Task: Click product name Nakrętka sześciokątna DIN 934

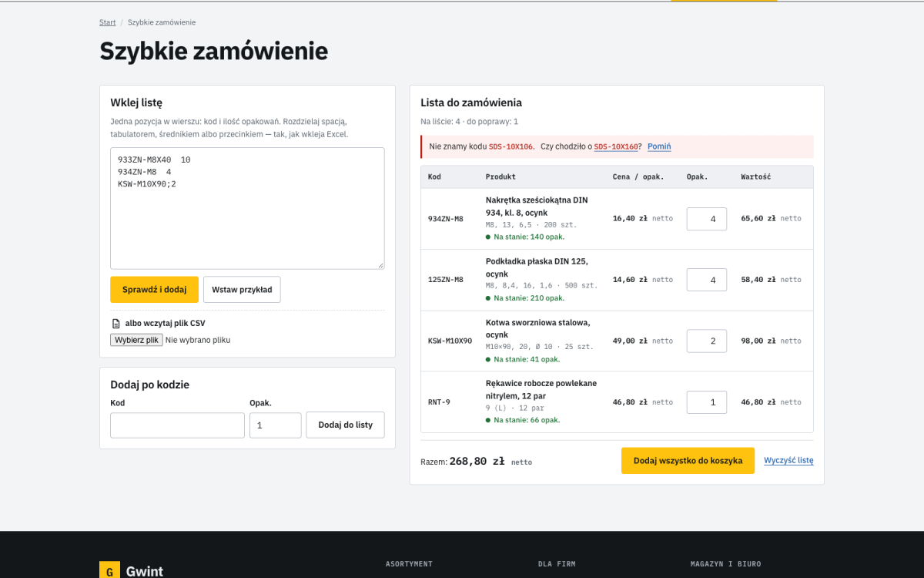Action: pyautogui.click(x=537, y=206)
